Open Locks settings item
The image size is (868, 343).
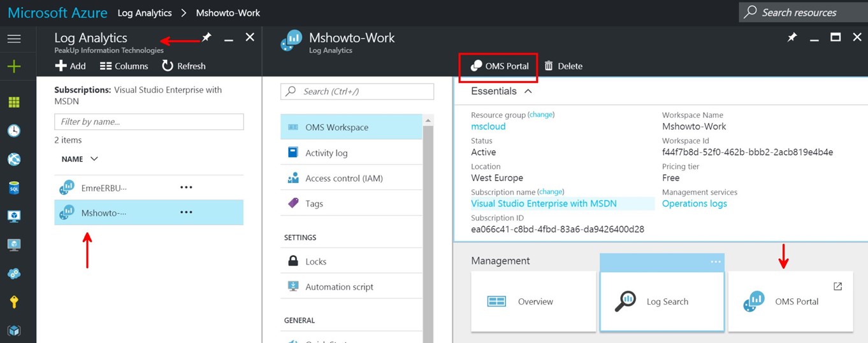351,261
